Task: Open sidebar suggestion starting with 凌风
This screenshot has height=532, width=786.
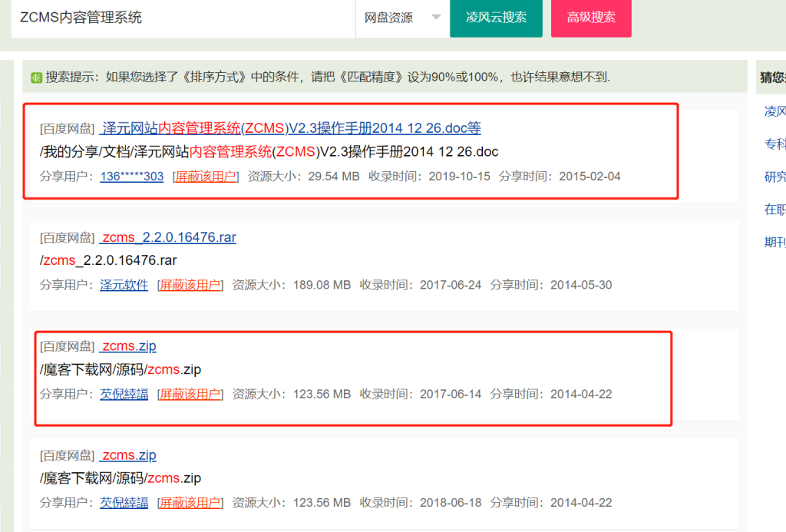Action: click(x=775, y=111)
